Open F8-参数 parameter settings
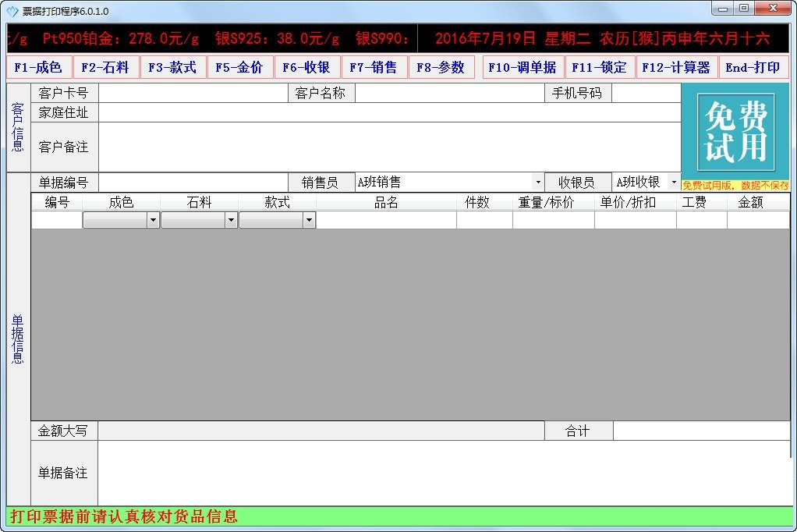Screen dimensions: 797x532 click(x=441, y=68)
